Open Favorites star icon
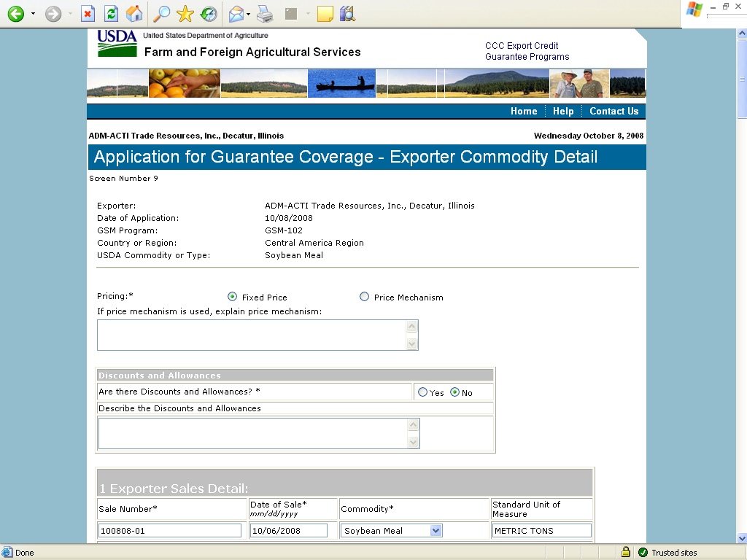The height and width of the screenshot is (560, 747). click(185, 14)
